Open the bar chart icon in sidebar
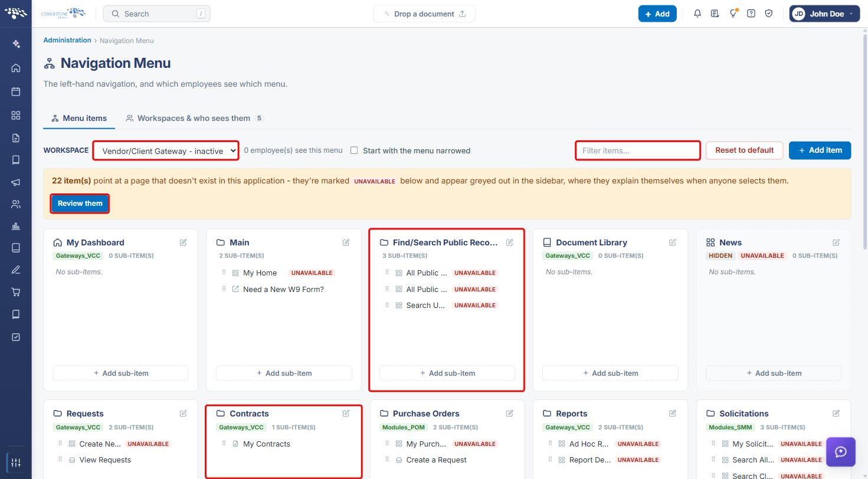 coord(16,226)
